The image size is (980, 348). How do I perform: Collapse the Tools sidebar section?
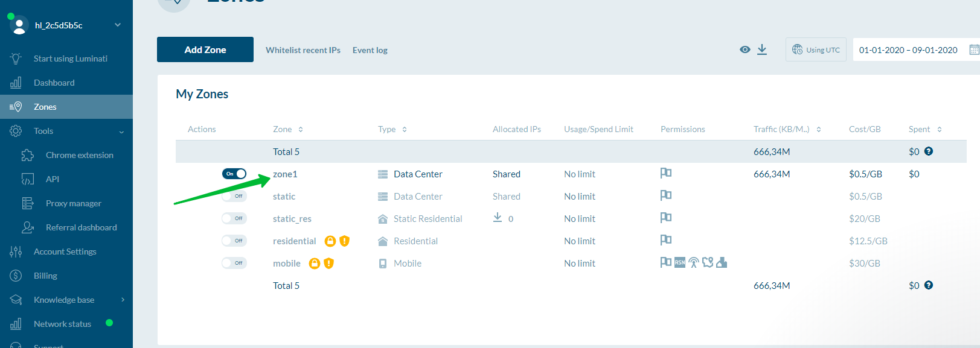[x=121, y=131]
